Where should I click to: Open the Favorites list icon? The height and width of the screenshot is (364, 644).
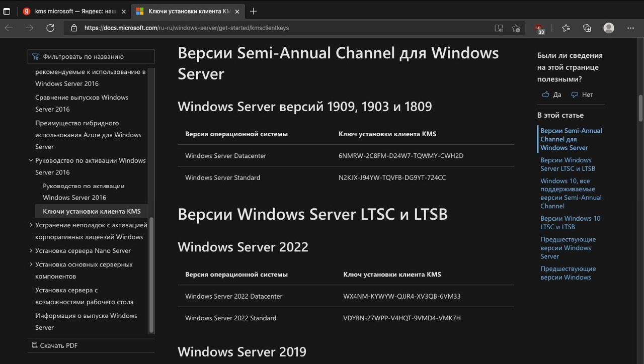point(566,28)
